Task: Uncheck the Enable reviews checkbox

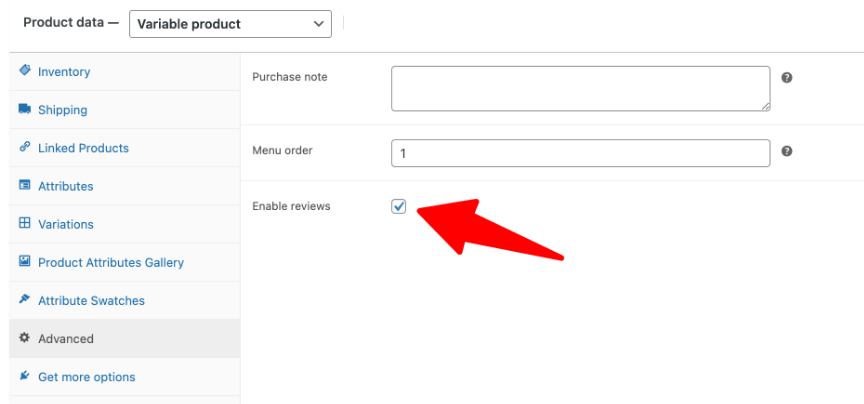Action: coord(399,206)
